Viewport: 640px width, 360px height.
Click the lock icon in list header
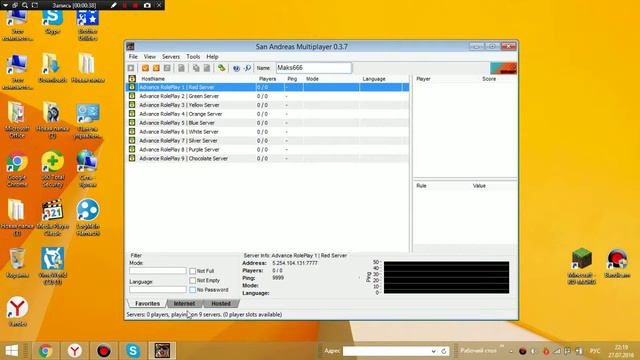(132, 78)
